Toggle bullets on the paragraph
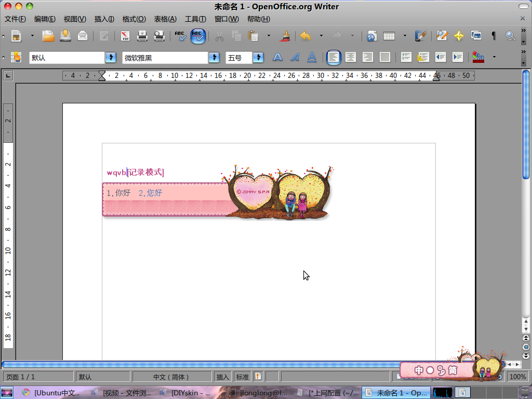 click(x=423, y=57)
